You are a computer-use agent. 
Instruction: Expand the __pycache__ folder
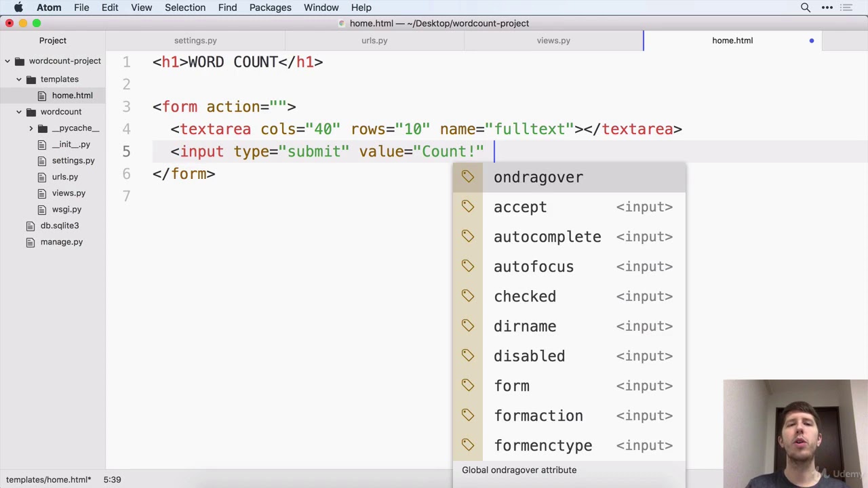[x=31, y=128]
